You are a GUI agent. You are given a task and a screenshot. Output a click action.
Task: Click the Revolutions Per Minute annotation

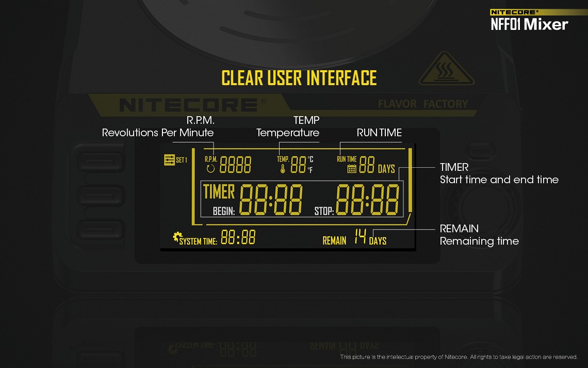pos(158,133)
